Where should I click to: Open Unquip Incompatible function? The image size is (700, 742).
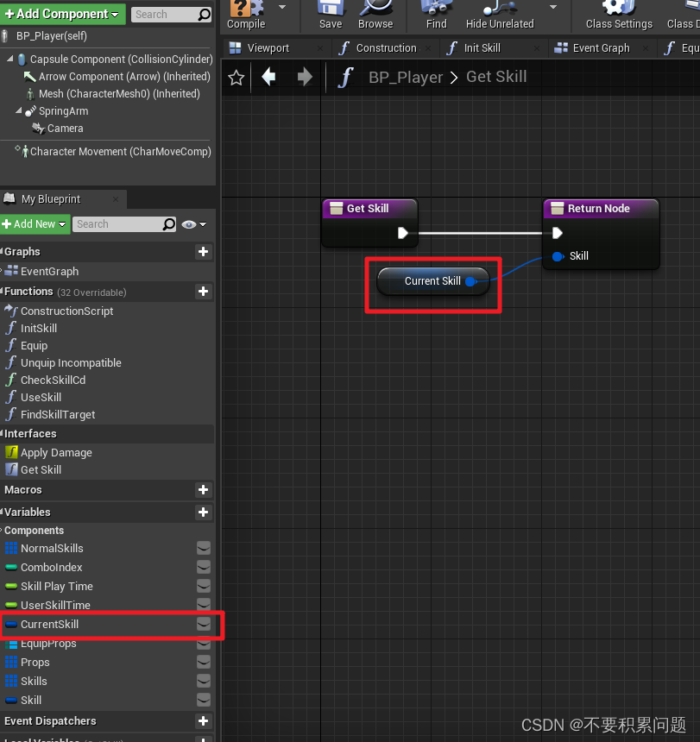pyautogui.click(x=71, y=363)
